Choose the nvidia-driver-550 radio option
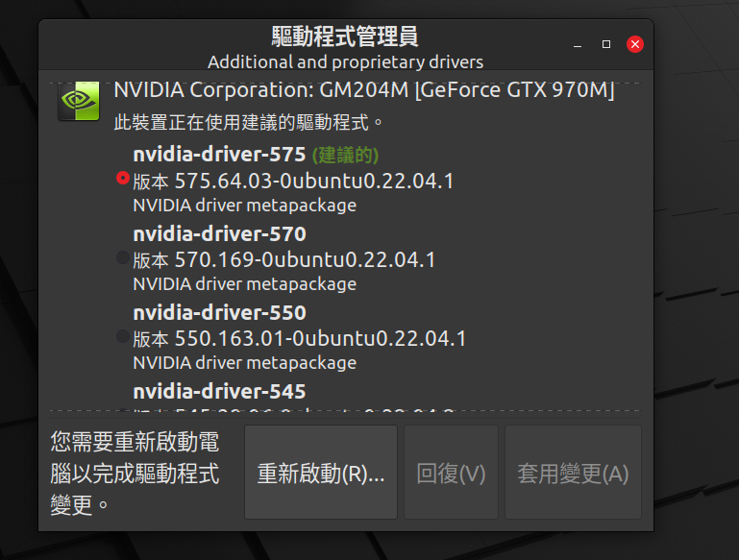This screenshot has width=739, height=560. click(123, 336)
